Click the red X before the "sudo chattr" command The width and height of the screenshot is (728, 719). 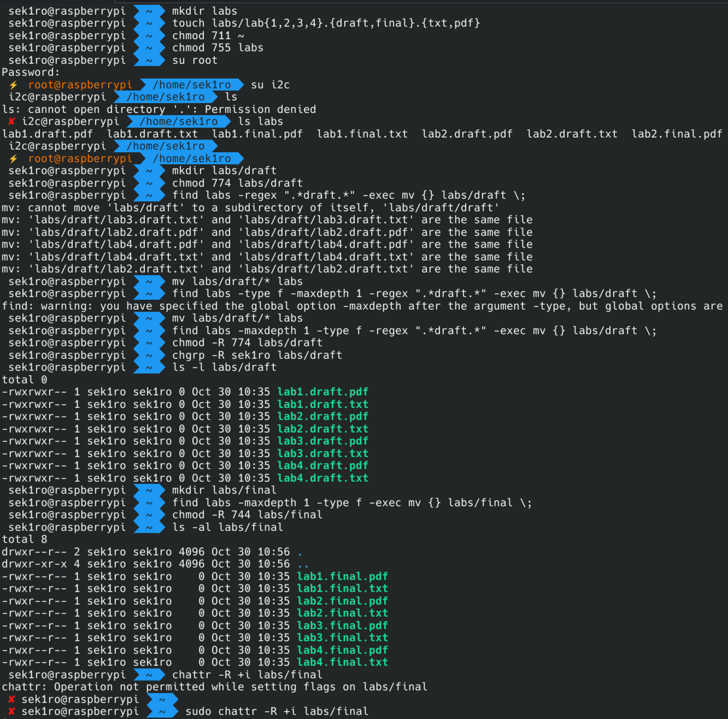click(11, 711)
